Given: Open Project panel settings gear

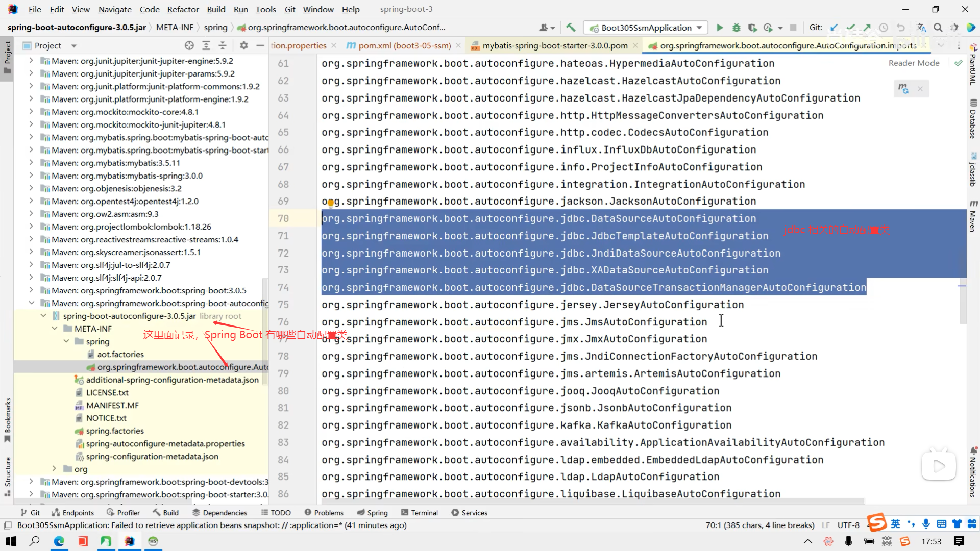Looking at the screenshot, I should tap(244, 45).
